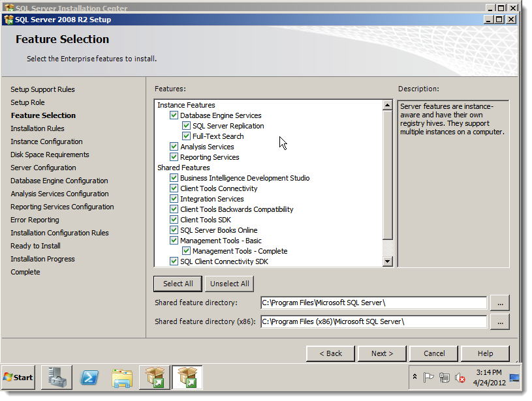532x401 pixels.
Task: Click the bold Feature Selection step
Action: pyautogui.click(x=43, y=115)
